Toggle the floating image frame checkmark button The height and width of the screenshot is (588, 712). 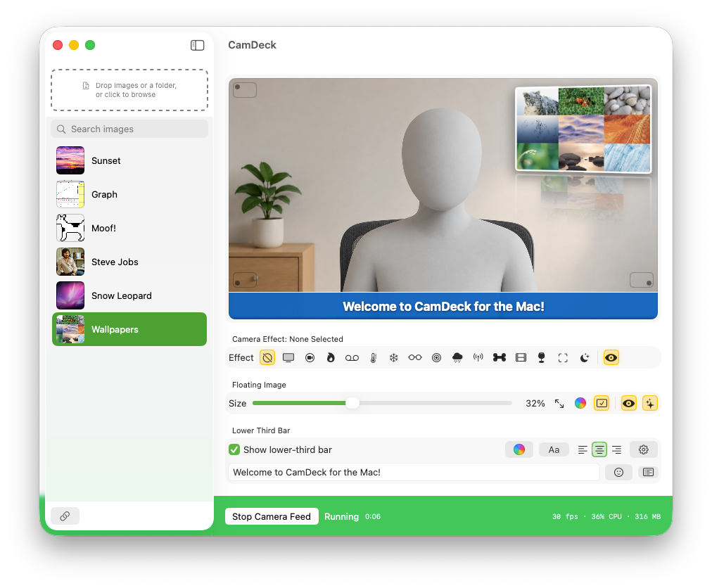pyautogui.click(x=602, y=403)
